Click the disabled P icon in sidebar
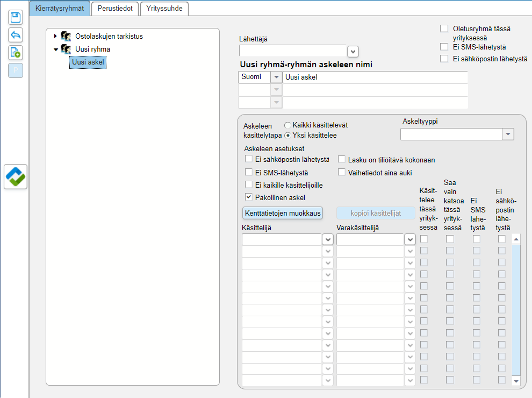Screen dimensions: 532x398 (16, 70)
